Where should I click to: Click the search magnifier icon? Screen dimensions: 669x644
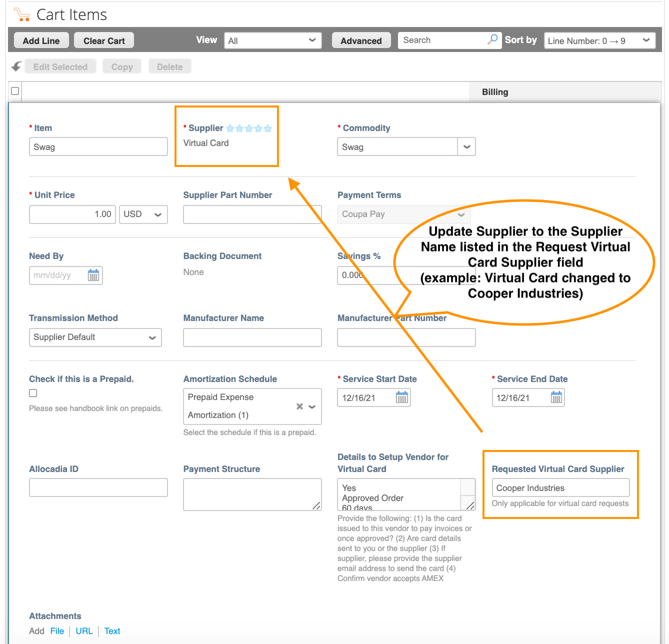[492, 39]
